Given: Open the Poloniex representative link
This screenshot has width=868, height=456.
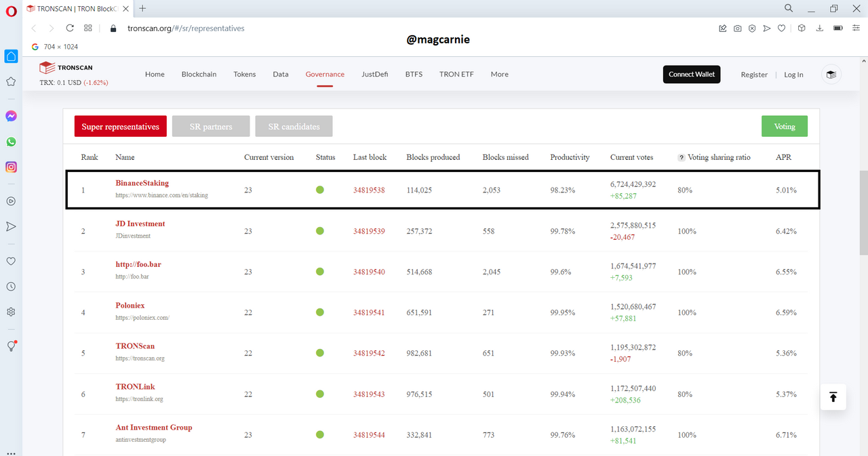Looking at the screenshot, I should (130, 306).
